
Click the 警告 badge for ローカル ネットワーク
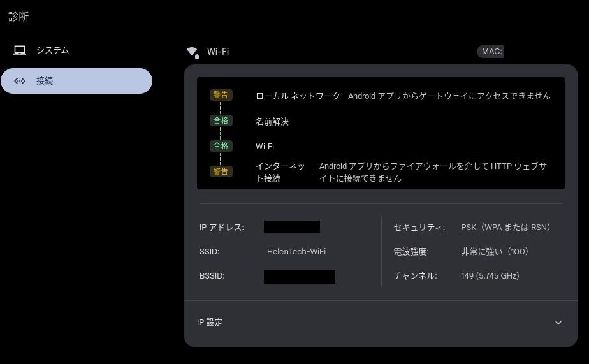click(x=221, y=95)
